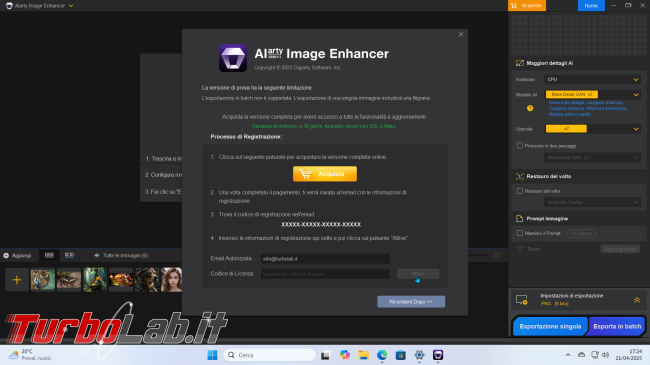650x365 pixels.
Task: Open the Windows Start menu
Action: point(212,355)
